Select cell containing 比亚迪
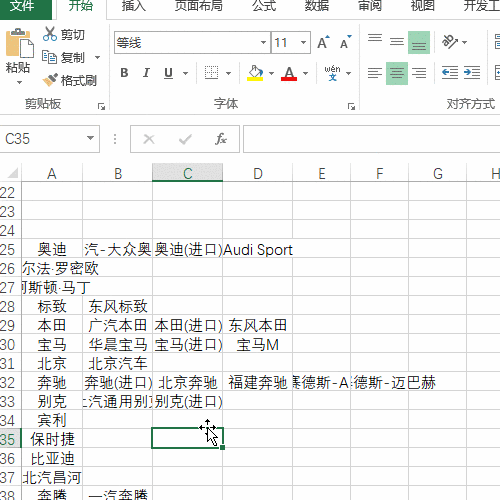 (x=52, y=458)
